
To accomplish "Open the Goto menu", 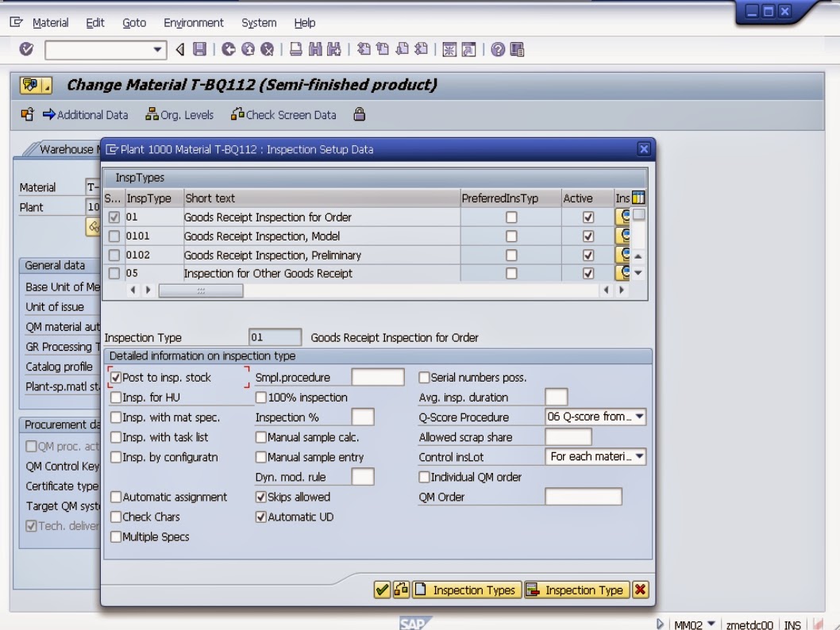I will 133,23.
